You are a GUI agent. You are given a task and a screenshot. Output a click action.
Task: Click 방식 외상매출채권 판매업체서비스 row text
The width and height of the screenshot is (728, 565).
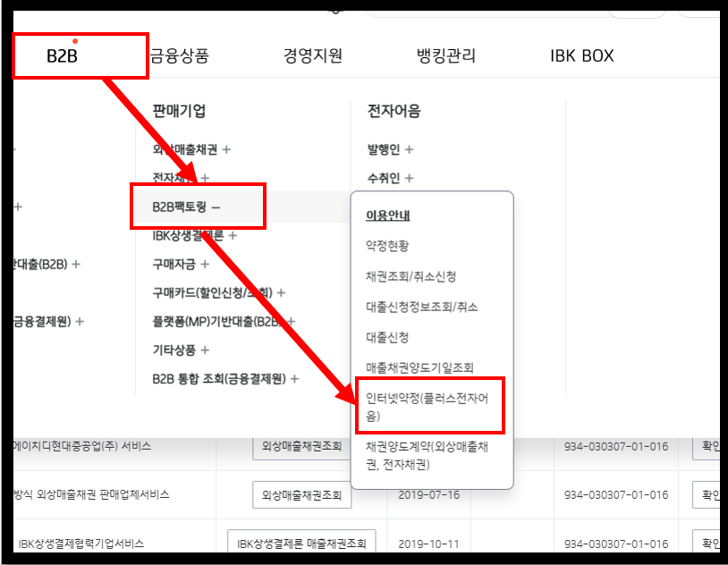(91, 494)
